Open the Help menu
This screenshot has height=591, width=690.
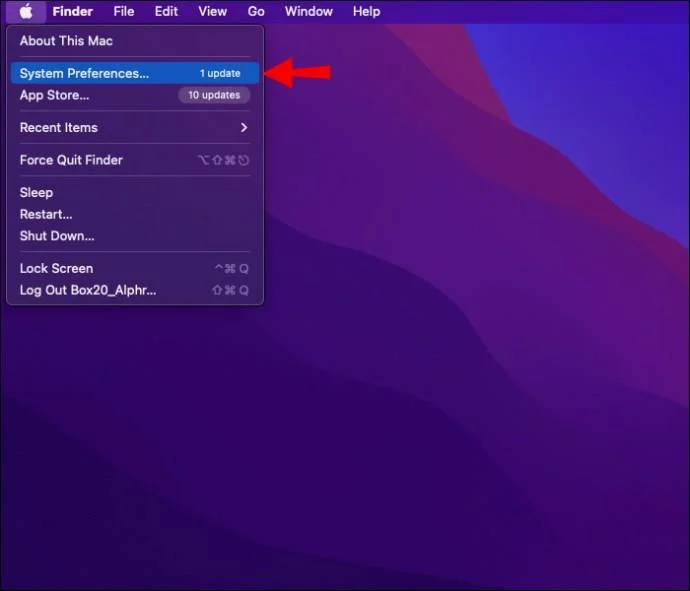pos(366,11)
